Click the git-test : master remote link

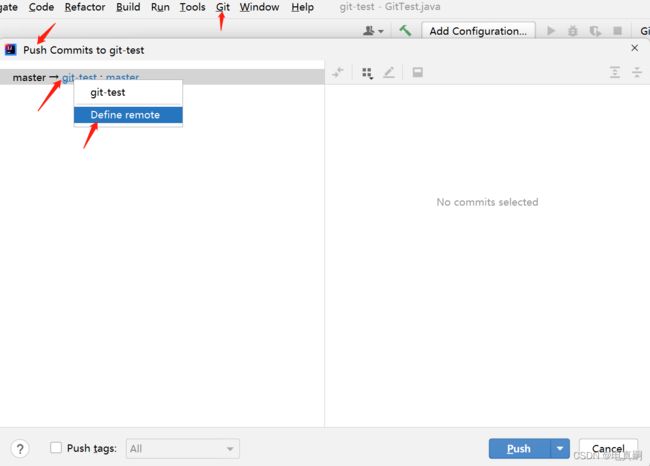[x=101, y=78]
